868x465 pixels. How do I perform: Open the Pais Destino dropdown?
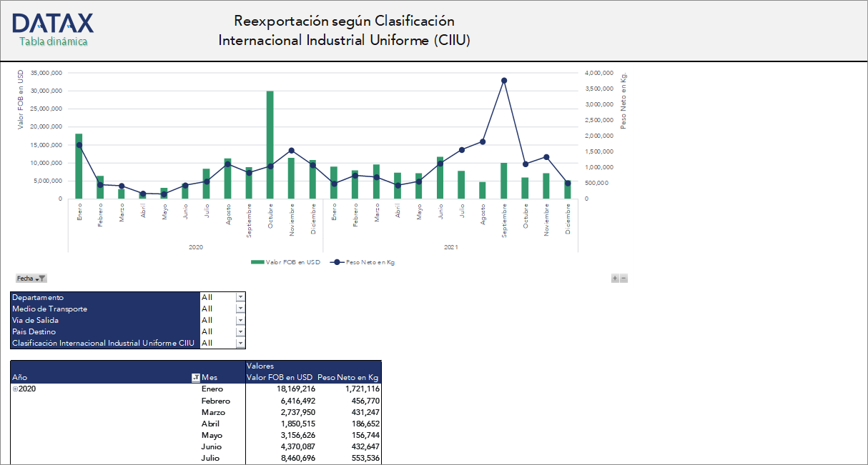tap(240, 331)
